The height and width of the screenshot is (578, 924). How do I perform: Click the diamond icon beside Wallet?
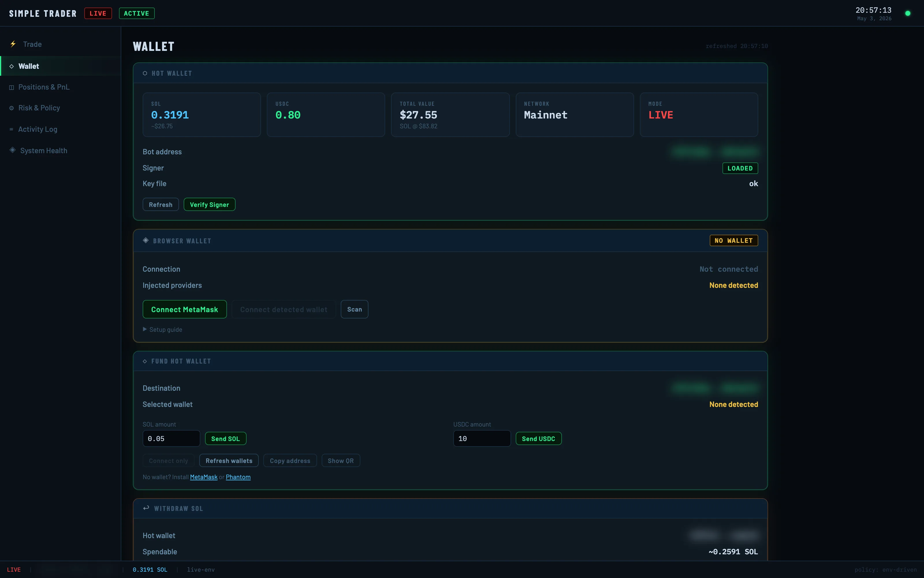tap(12, 66)
